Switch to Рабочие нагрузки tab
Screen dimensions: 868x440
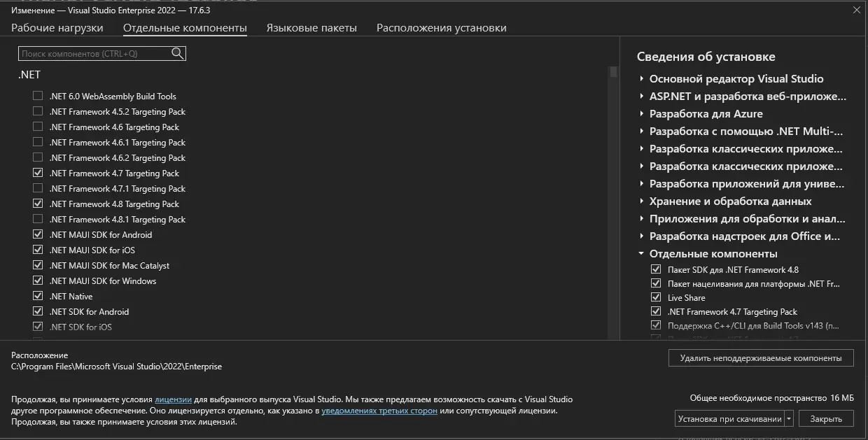point(57,28)
